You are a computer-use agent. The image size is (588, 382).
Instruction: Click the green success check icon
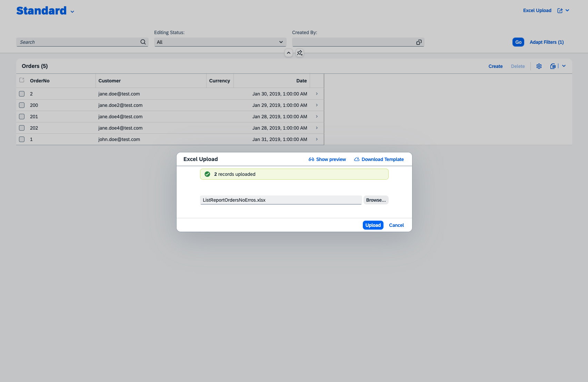[207, 174]
